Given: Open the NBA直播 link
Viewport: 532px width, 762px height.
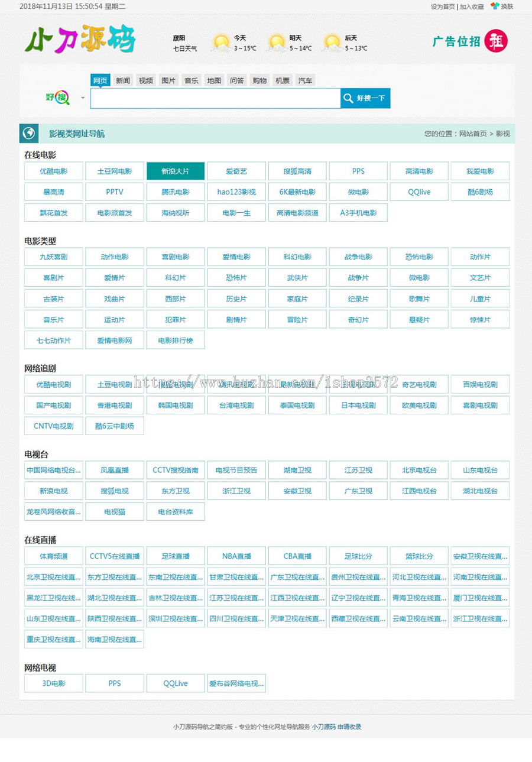Looking at the screenshot, I should click(236, 556).
